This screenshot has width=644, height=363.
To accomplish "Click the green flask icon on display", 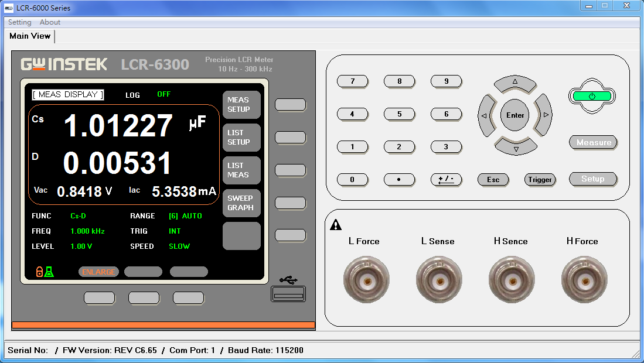I will [x=49, y=272].
